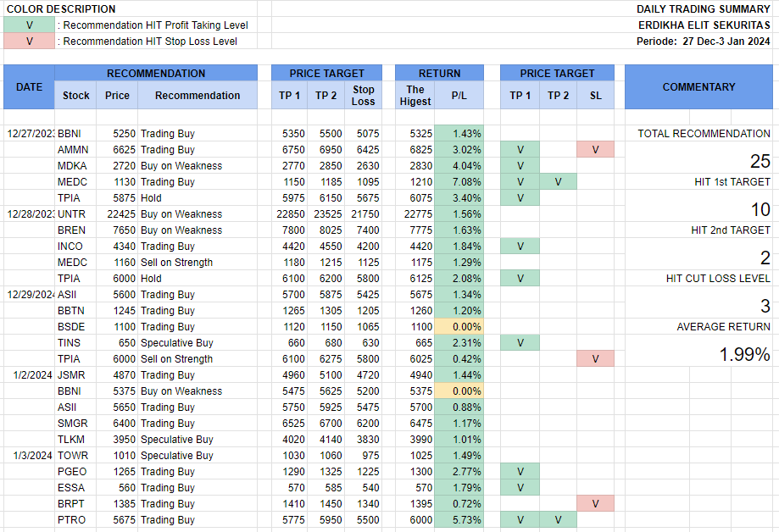Click the ERDIKHA ELIT SEKURITAS title cell
Viewport: 779px width, 532px height.
point(703,25)
